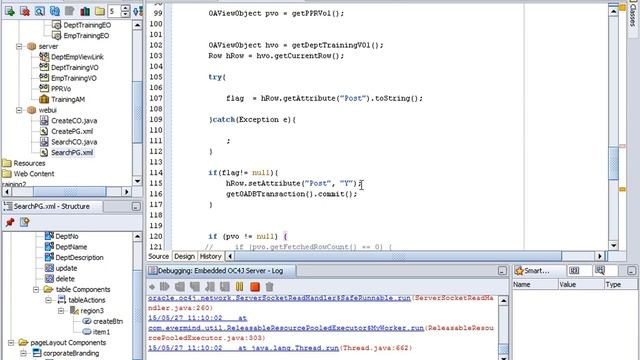This screenshot has height=360, width=640.
Task: Open ServerSocketReadHandler$SafeRunnable.run log link
Action: point(279,298)
